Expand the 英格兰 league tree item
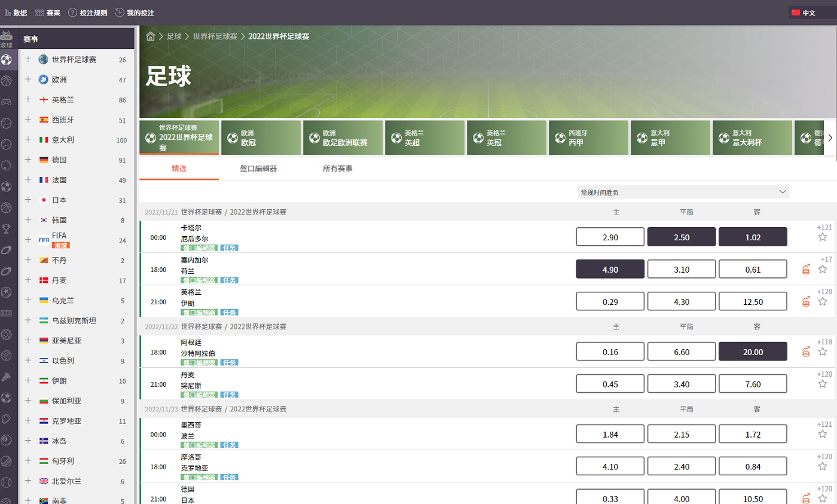This screenshot has height=504, width=837. click(x=28, y=100)
